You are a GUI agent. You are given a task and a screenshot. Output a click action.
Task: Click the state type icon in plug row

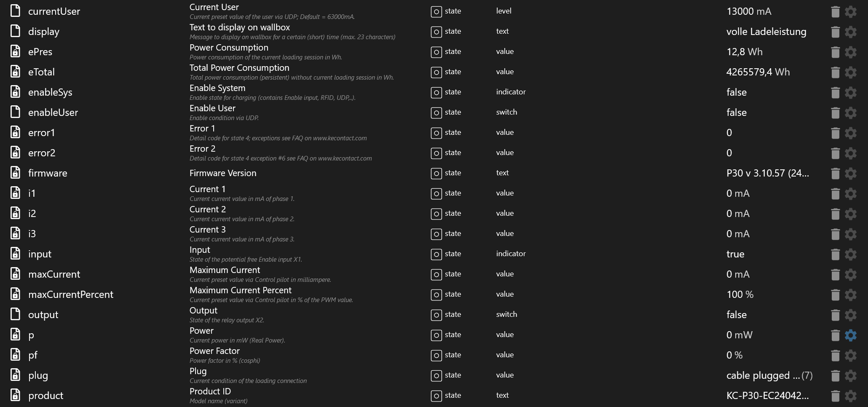click(436, 375)
